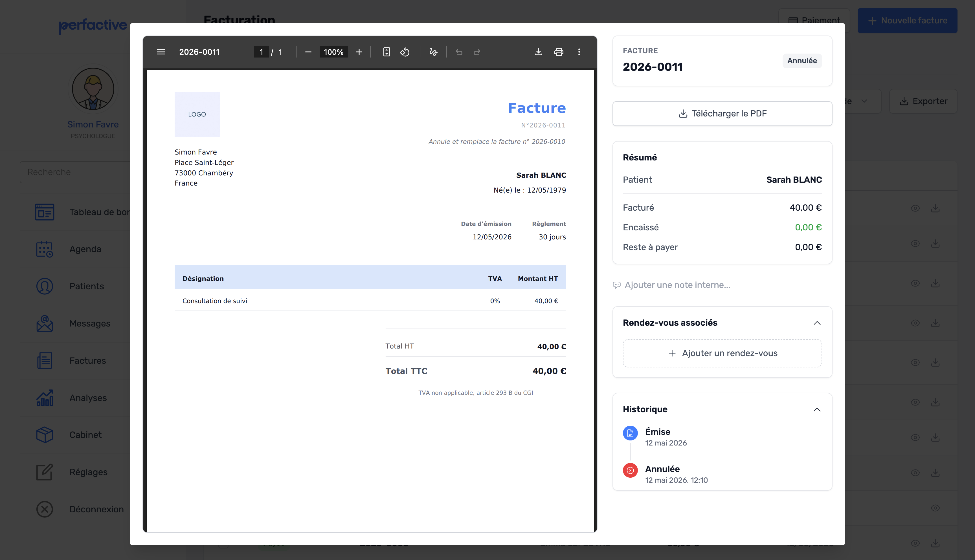Collapse the Historique section
The height and width of the screenshot is (560, 975).
816,410
